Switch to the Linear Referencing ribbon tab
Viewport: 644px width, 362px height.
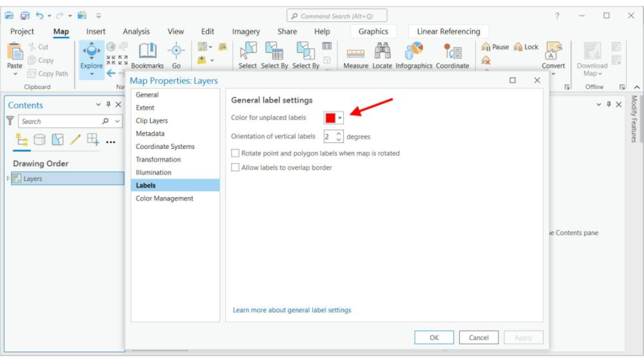[x=448, y=32]
